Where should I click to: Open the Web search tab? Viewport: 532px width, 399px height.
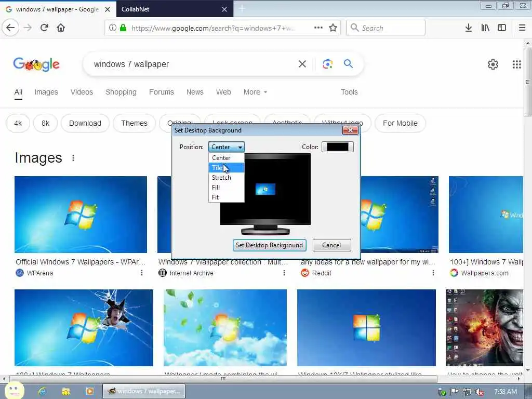coord(223,92)
